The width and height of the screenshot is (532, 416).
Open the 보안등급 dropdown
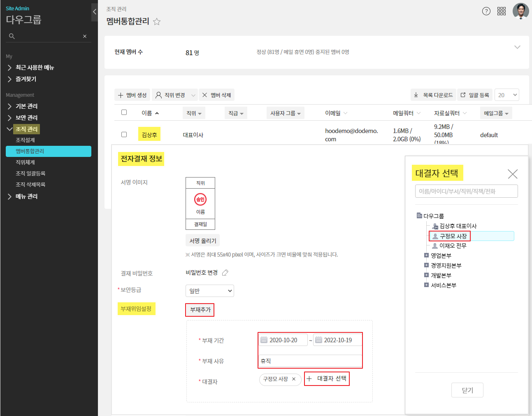(x=210, y=291)
